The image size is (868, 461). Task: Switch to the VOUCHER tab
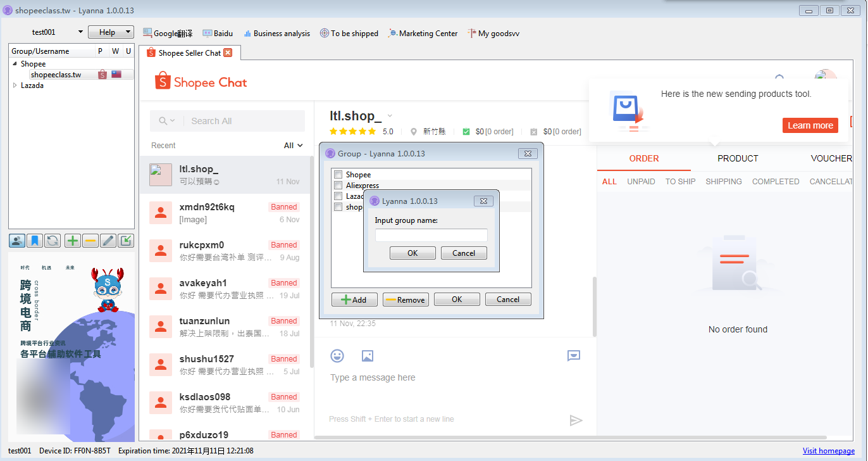tap(831, 158)
